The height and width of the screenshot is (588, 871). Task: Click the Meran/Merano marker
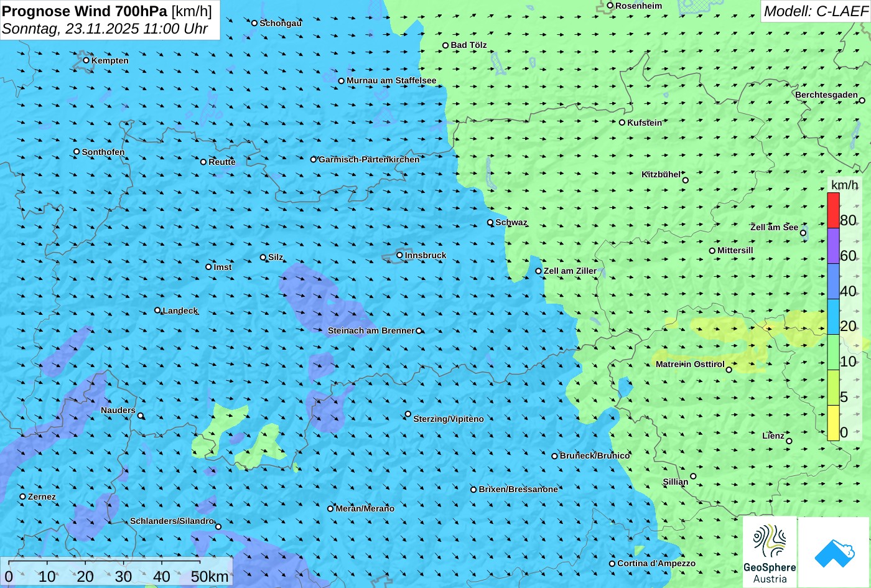pyautogui.click(x=330, y=508)
